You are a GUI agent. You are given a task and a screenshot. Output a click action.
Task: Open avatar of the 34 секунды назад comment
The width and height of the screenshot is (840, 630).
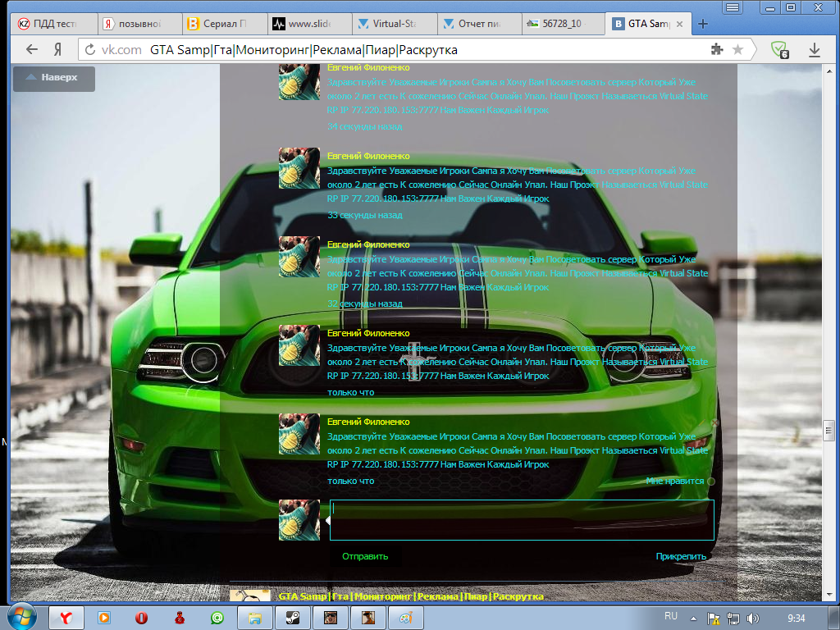click(x=299, y=82)
